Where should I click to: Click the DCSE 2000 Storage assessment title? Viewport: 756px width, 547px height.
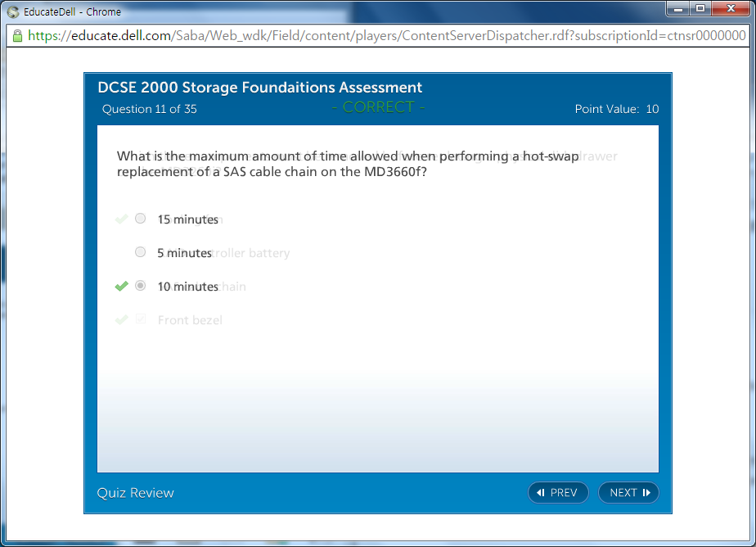coord(259,88)
